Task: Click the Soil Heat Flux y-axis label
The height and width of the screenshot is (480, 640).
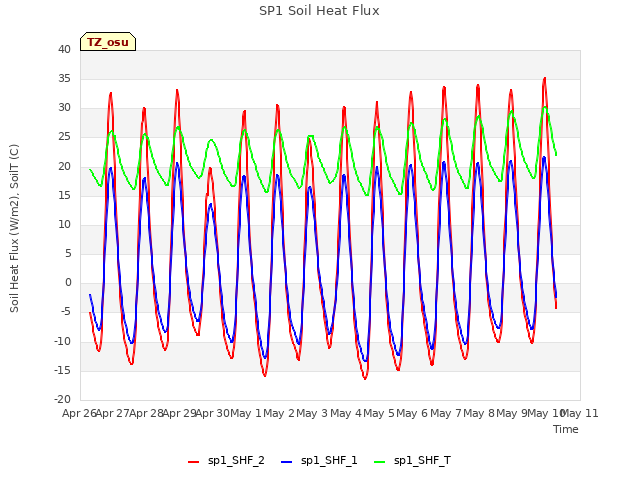Action: point(14,228)
